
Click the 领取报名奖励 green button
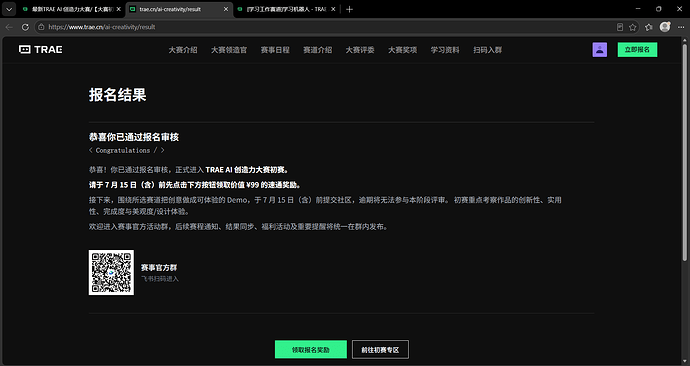point(311,350)
